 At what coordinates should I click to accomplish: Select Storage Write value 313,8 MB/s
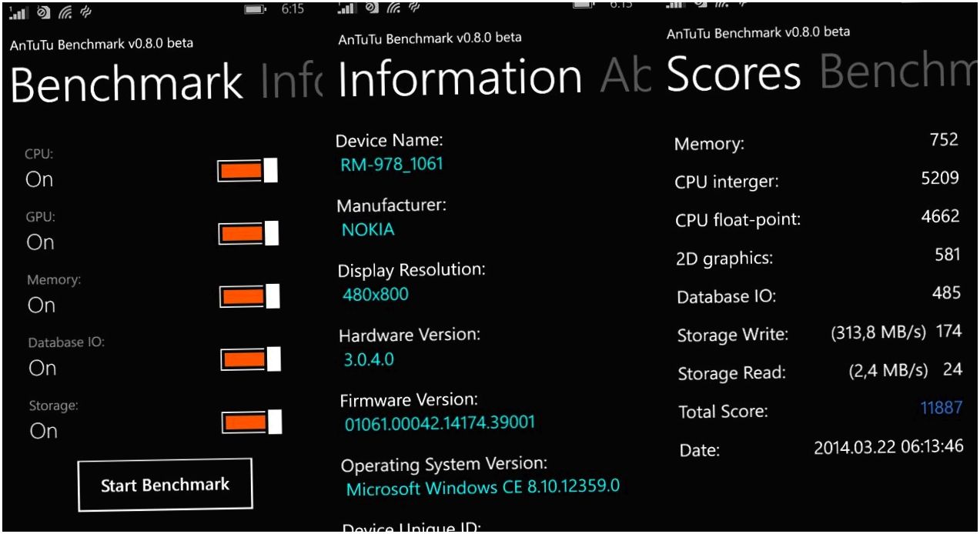[x=878, y=332]
